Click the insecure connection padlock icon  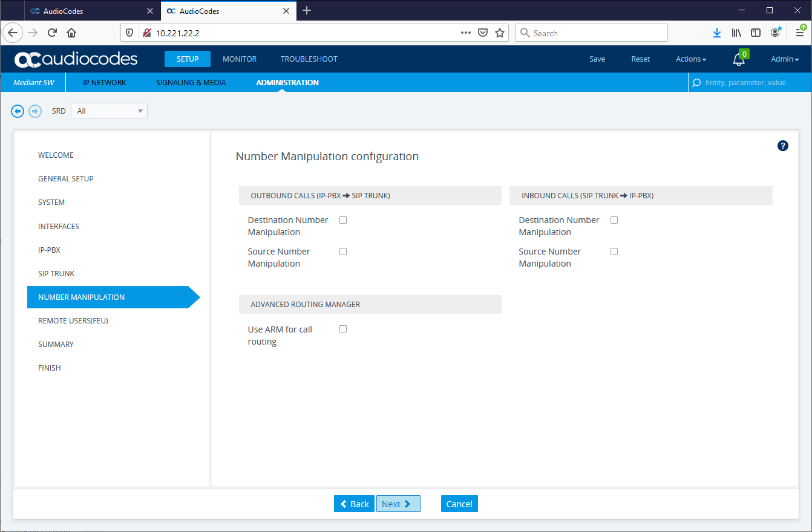pyautogui.click(x=146, y=33)
